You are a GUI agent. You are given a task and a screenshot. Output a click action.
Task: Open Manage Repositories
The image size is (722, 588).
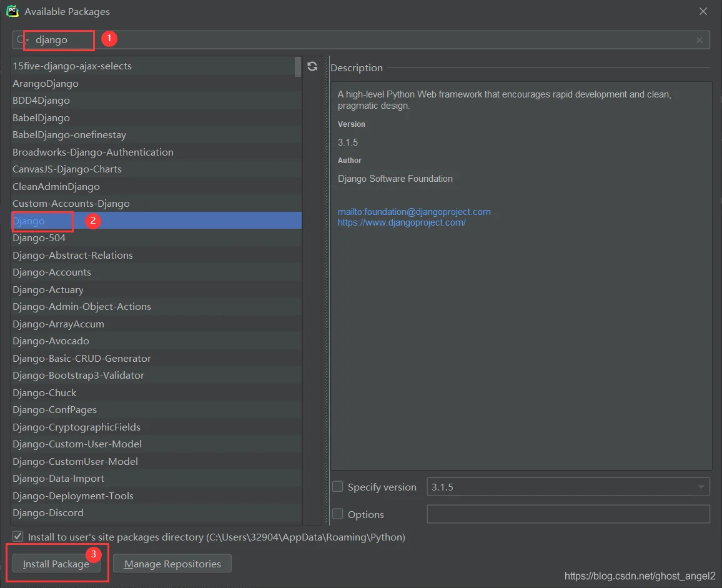(x=172, y=564)
